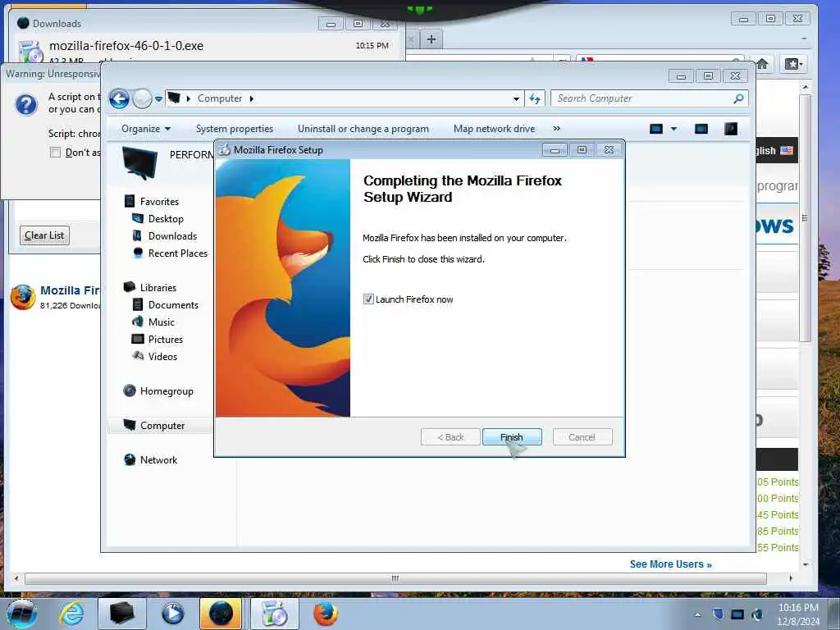Image resolution: width=840 pixels, height=630 pixels.
Task: Click the horizontal scrollbar thumb in browser
Action: coord(395,578)
